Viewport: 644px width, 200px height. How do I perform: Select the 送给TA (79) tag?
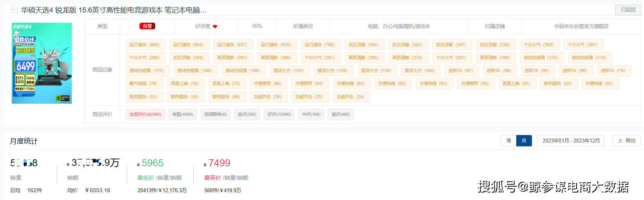click(613, 70)
